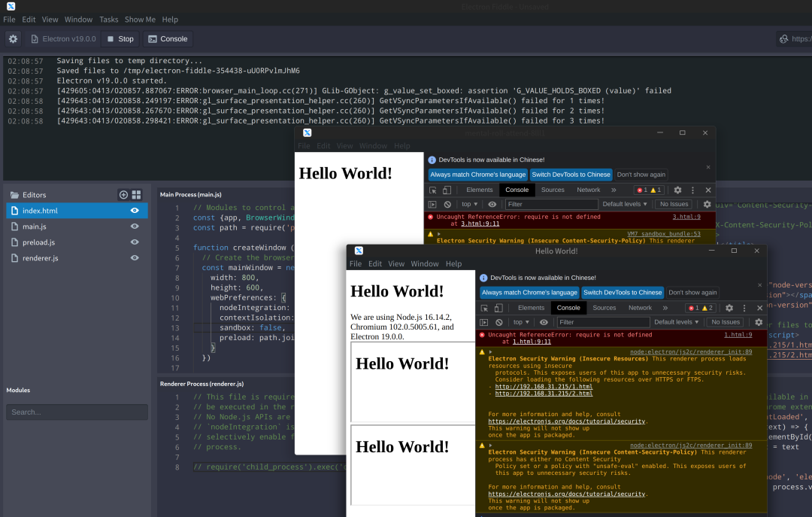This screenshot has height=517, width=812.
Task: Close the DevTools panel in the rear window
Action: (x=708, y=190)
